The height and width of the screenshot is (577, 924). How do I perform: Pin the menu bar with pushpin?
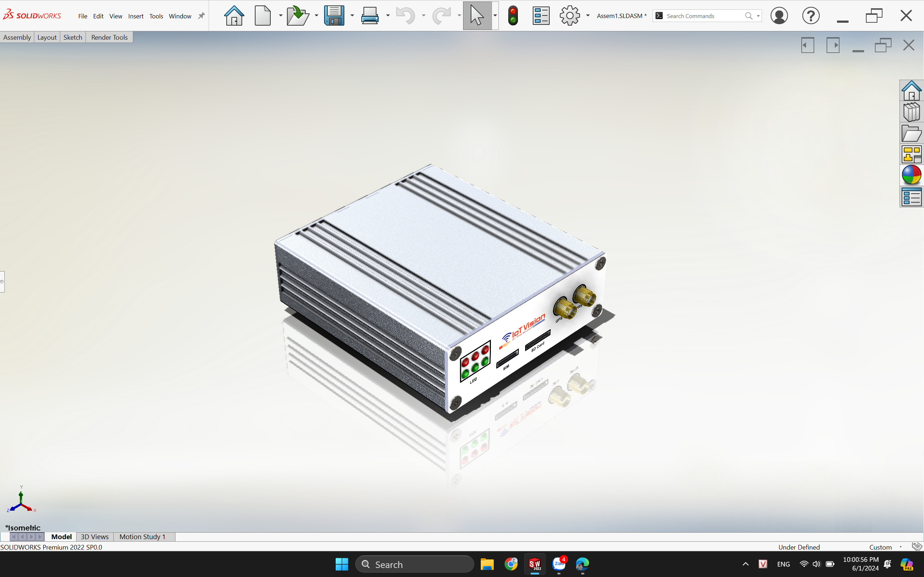201,16
